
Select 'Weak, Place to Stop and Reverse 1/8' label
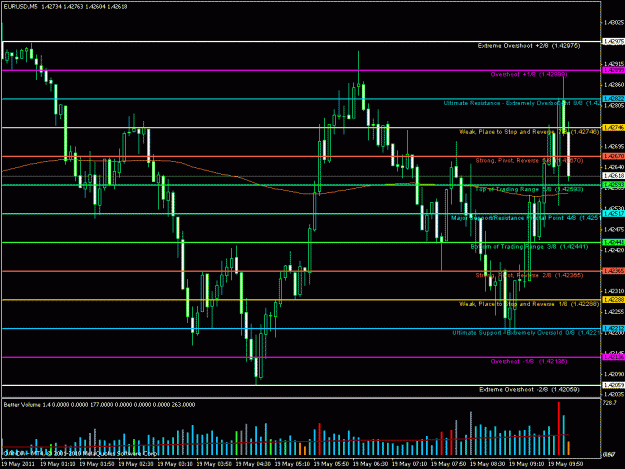529,304
